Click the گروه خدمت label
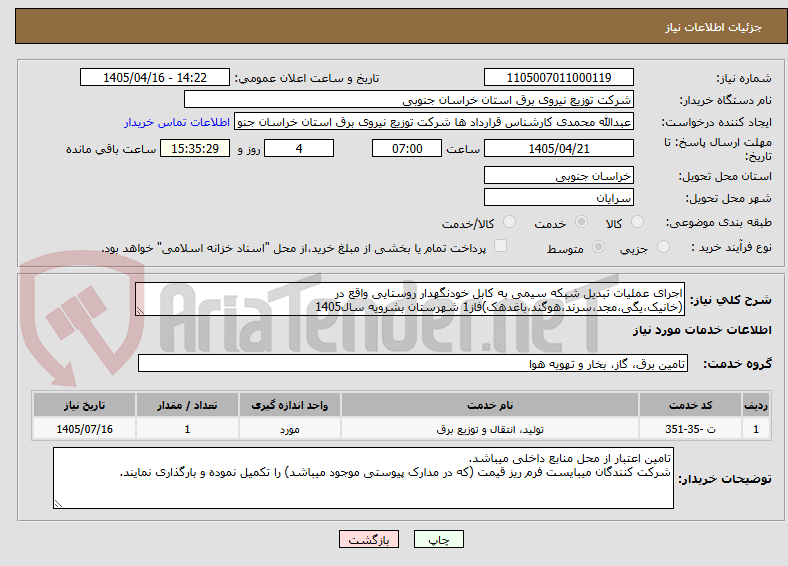 [x=737, y=363]
